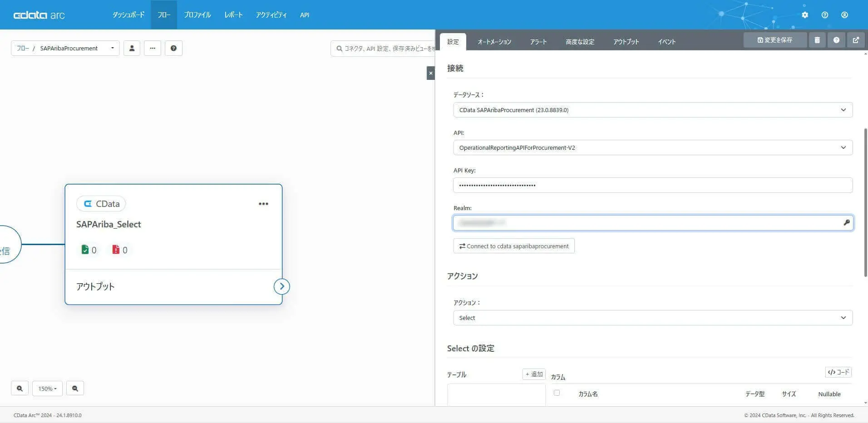Switch to the 高度な設定 tab
Screen dimensions: 868x423
click(580, 42)
